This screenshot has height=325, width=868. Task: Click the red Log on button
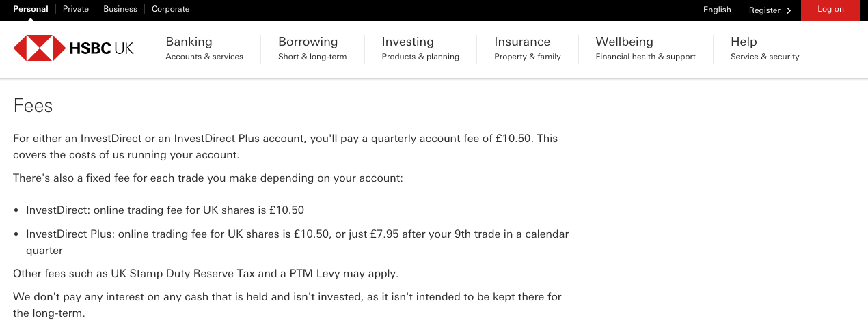pyautogui.click(x=830, y=10)
